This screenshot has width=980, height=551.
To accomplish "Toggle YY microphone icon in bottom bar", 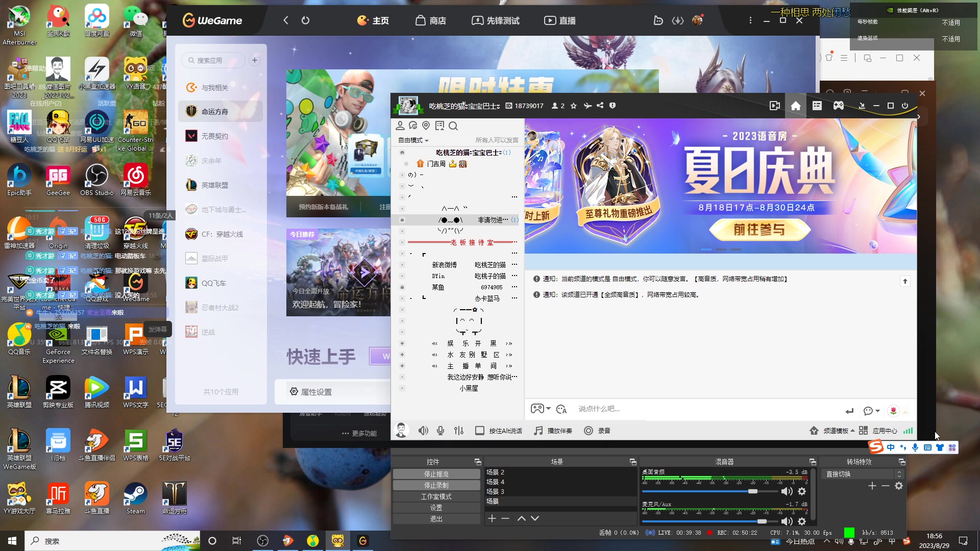I will (x=440, y=431).
